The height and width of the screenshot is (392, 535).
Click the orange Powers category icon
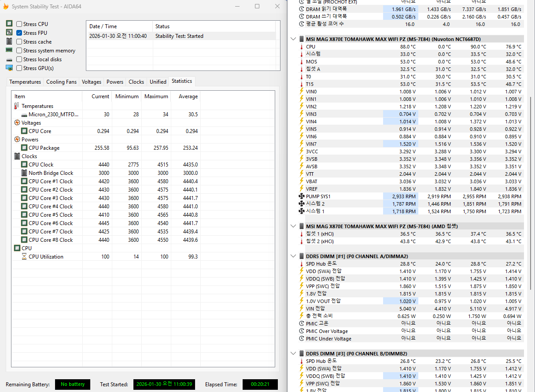[x=17, y=140]
